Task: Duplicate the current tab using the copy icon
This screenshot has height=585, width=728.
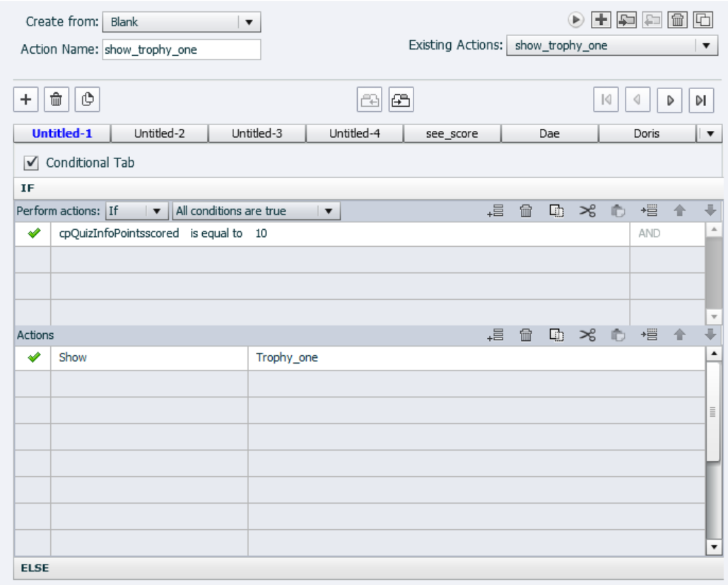Action: point(87,100)
